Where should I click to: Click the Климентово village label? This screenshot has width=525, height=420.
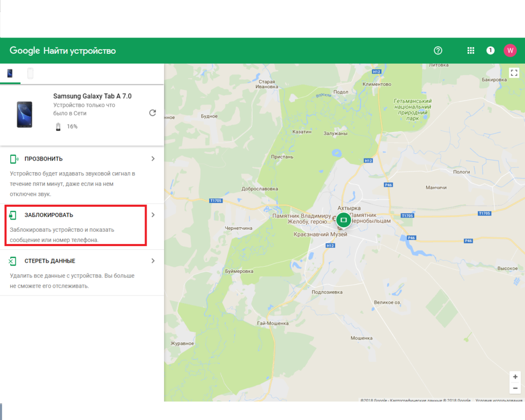(x=377, y=84)
